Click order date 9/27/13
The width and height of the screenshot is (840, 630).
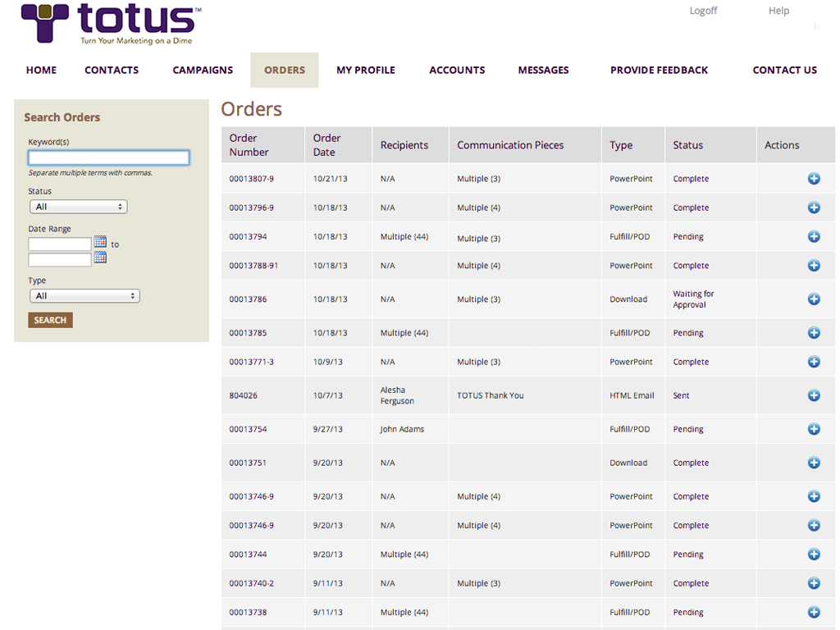(x=328, y=429)
